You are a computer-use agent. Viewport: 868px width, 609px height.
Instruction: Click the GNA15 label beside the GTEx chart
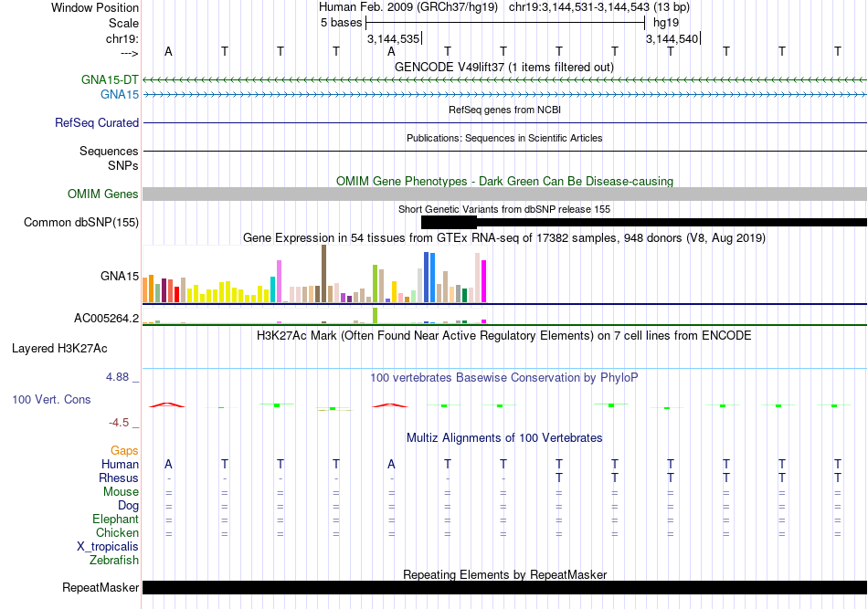[120, 276]
